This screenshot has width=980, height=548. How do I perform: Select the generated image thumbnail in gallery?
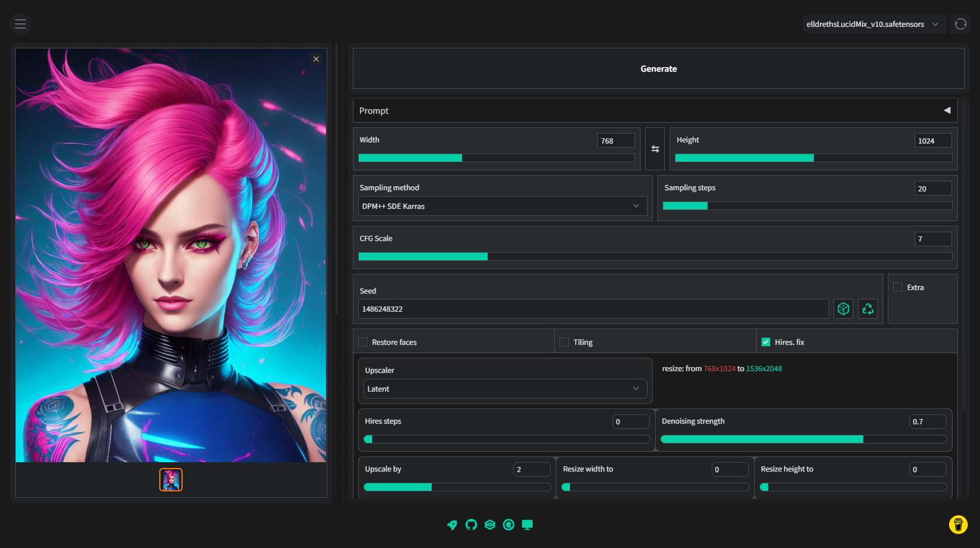pos(171,480)
